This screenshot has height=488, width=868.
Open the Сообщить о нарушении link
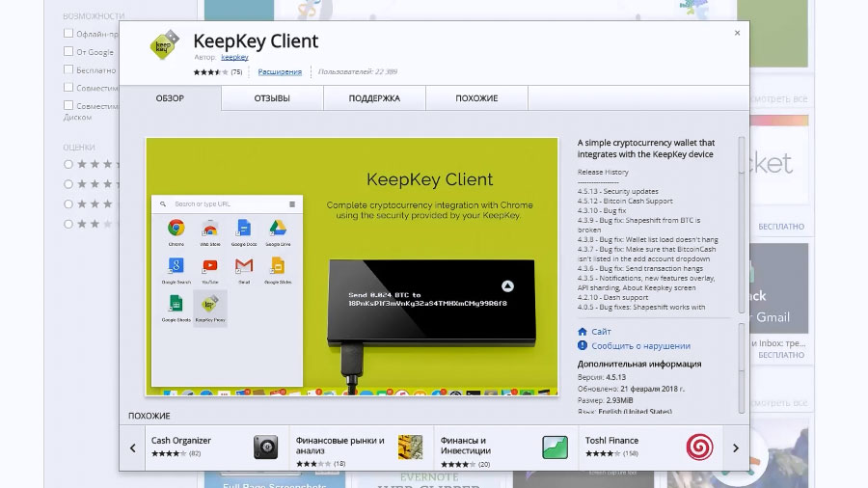point(640,346)
